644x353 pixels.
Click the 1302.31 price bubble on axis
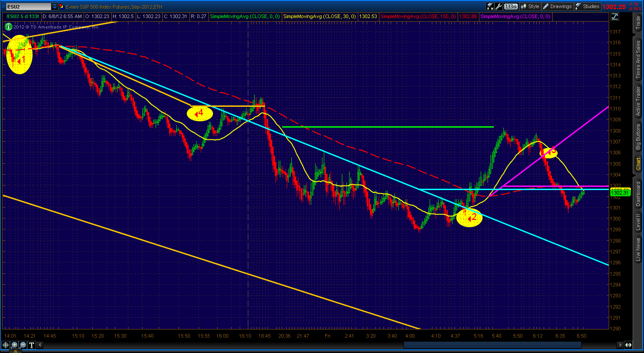(x=619, y=194)
